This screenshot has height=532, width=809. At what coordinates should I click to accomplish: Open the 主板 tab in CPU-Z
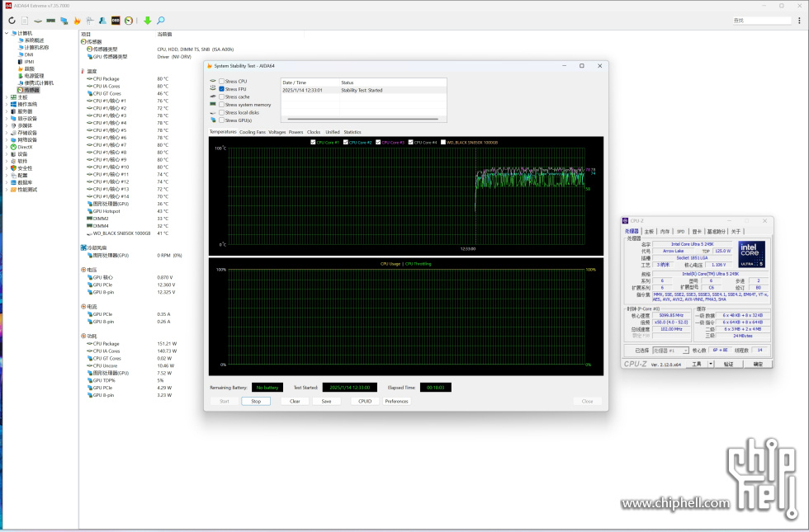[x=649, y=232]
